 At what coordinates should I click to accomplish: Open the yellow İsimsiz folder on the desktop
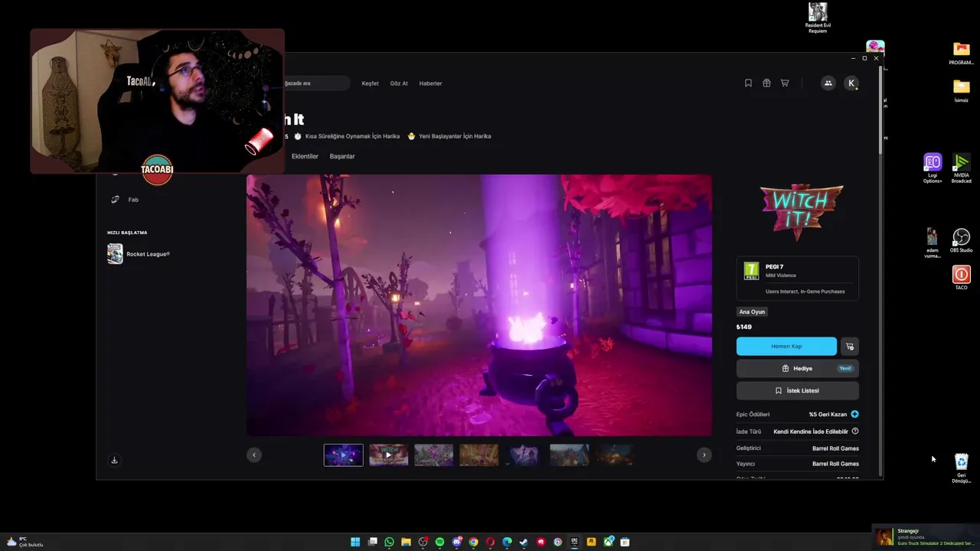962,90
